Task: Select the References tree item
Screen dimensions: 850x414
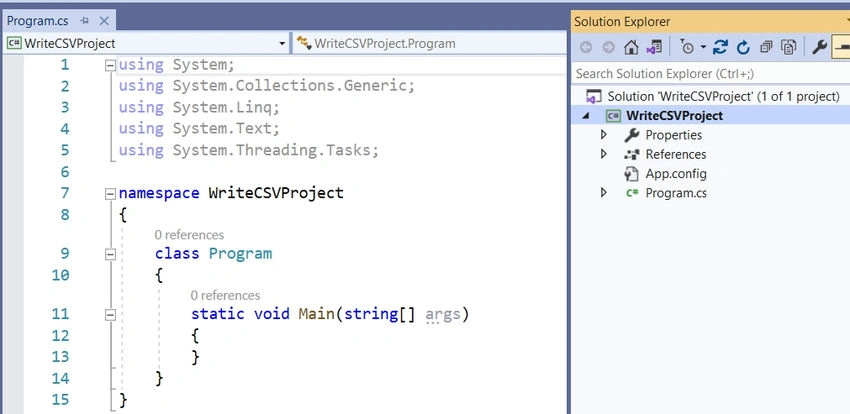Action: coord(665,154)
